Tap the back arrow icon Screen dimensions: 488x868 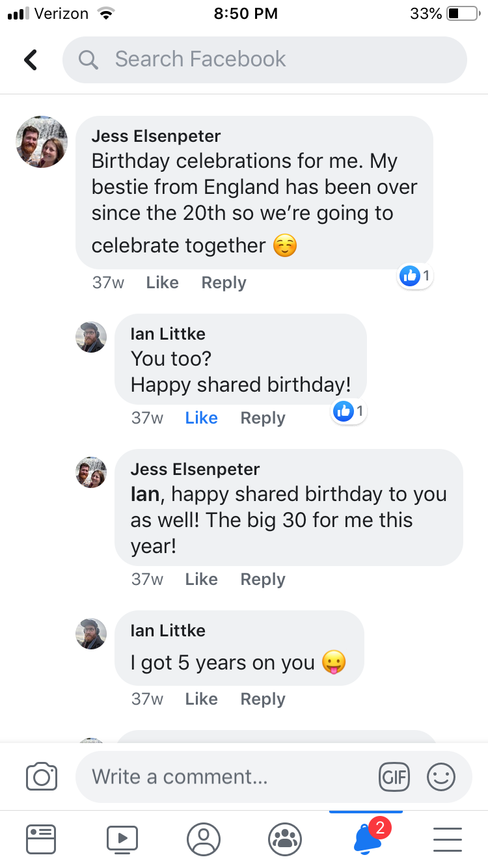pyautogui.click(x=31, y=60)
